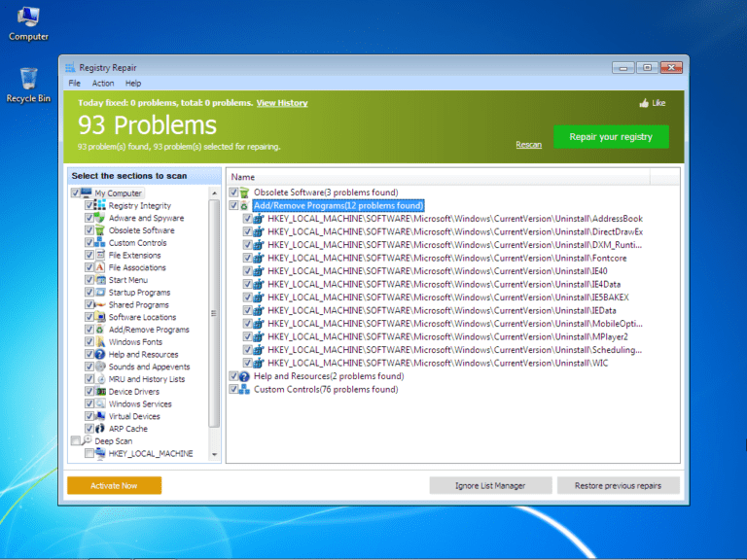
Task: Click the Adware and Spyware icon
Action: point(100,219)
